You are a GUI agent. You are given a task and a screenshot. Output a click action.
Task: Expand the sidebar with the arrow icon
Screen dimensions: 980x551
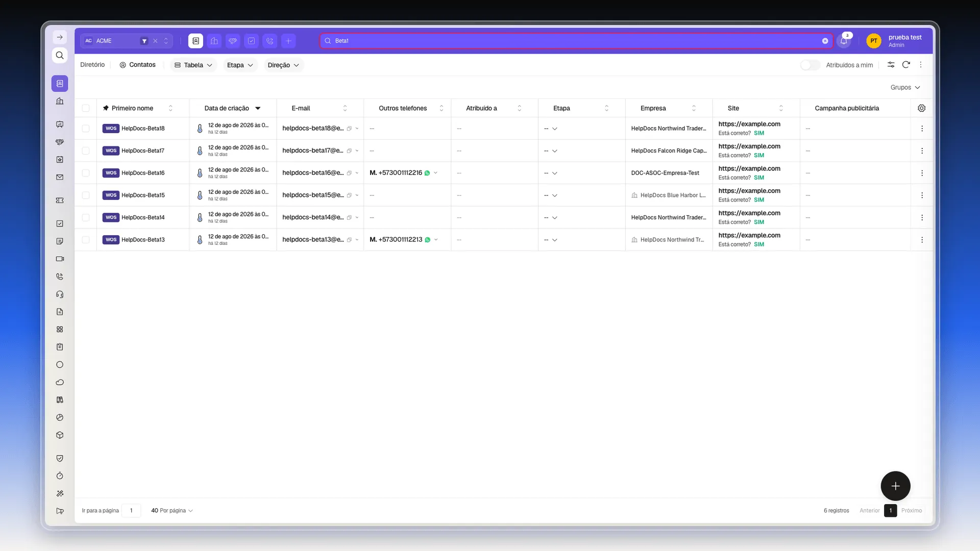(x=60, y=37)
